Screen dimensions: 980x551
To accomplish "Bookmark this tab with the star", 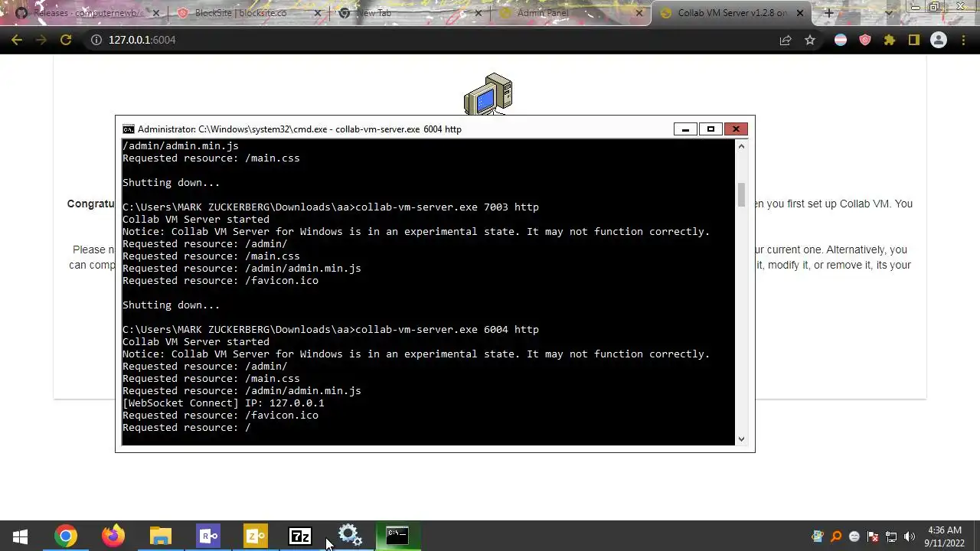I will (x=810, y=40).
